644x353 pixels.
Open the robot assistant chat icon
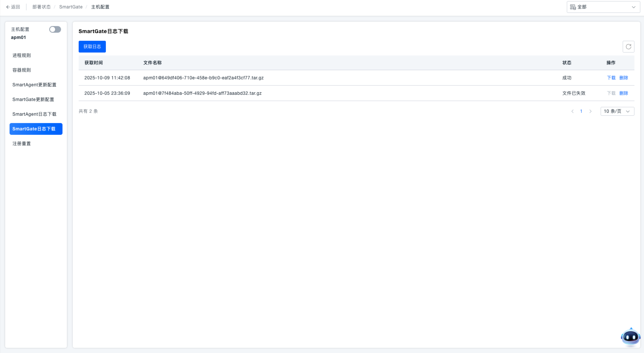[630, 336]
